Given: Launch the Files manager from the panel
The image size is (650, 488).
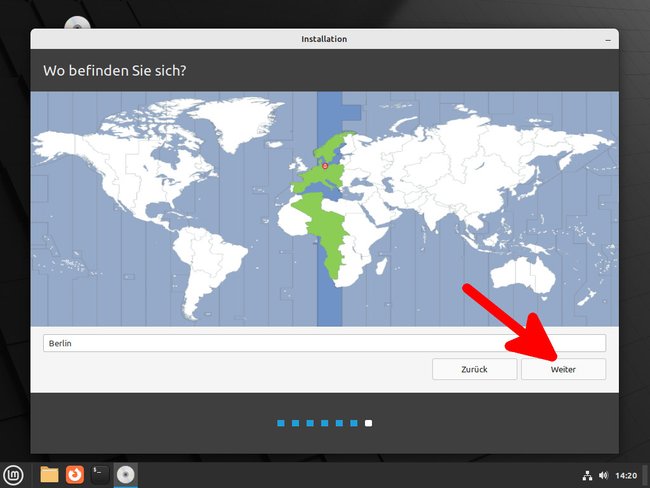Looking at the screenshot, I should click(x=49, y=475).
